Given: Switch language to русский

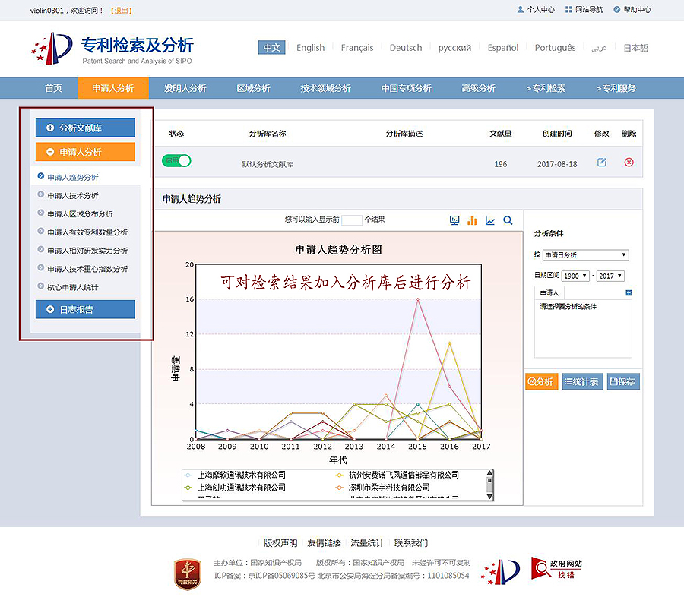Looking at the screenshot, I should click(454, 48).
